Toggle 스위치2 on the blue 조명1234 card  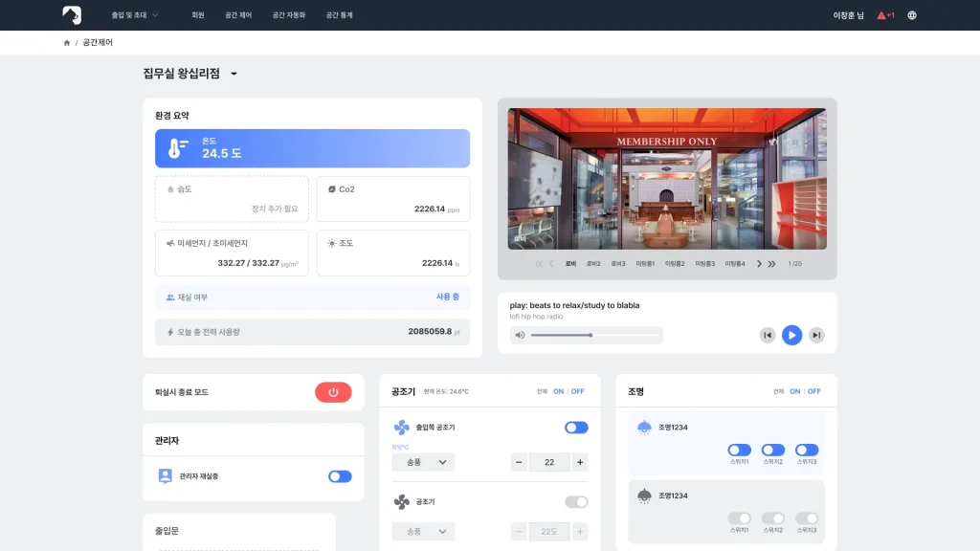point(773,450)
